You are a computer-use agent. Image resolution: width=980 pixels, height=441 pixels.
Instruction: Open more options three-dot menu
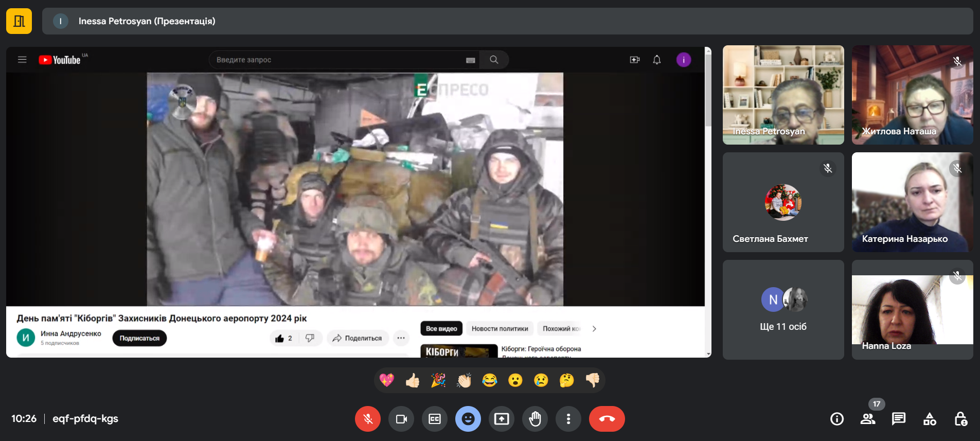tap(568, 419)
